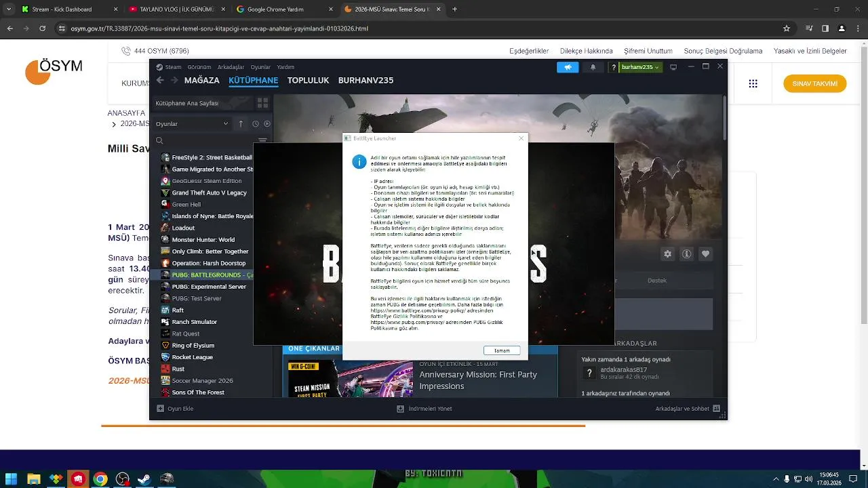Expand the burhanv235 account dropdown
This screenshot has height=488, width=868.
point(641,67)
